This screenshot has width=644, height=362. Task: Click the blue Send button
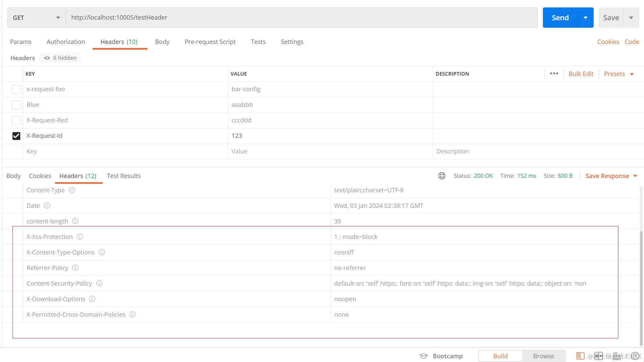tap(560, 18)
